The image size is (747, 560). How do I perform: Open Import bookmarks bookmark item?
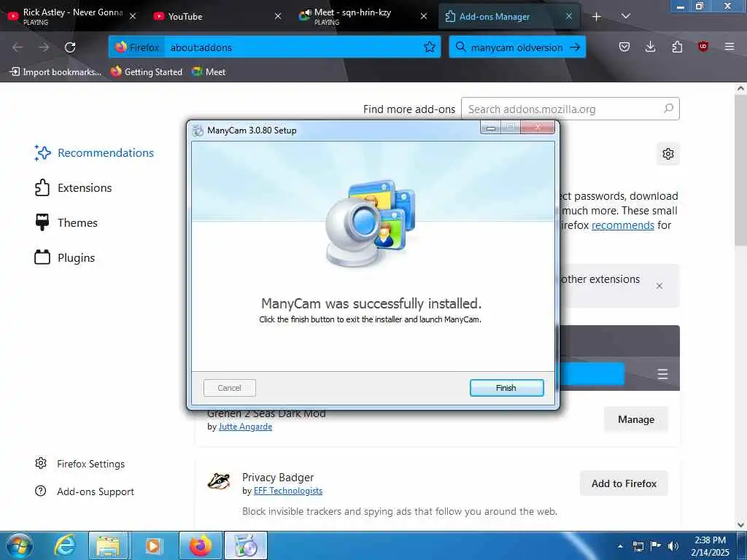tap(55, 72)
